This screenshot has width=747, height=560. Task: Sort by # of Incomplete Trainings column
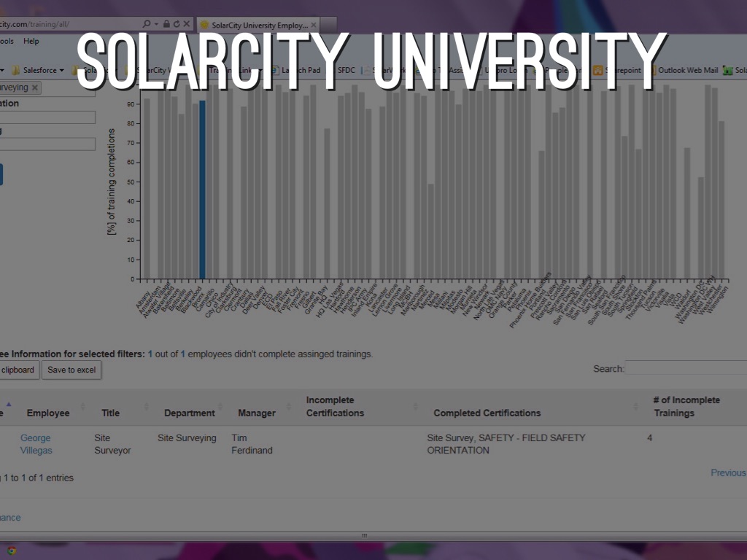[686, 406]
